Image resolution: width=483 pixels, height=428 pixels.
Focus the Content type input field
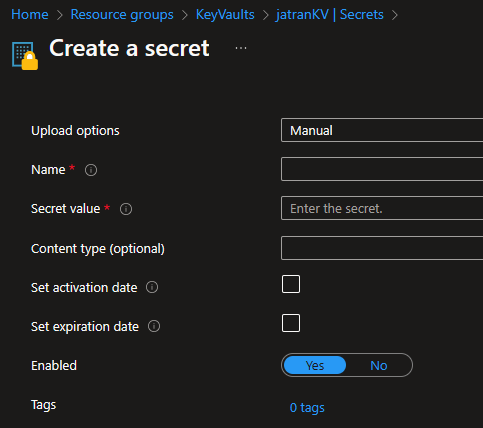pos(382,248)
